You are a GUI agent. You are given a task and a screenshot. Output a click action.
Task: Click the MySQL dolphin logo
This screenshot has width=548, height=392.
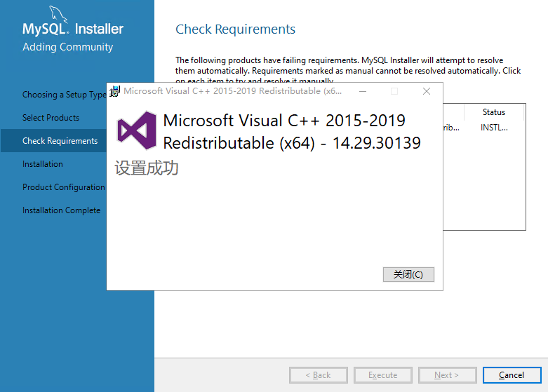pyautogui.click(x=58, y=14)
